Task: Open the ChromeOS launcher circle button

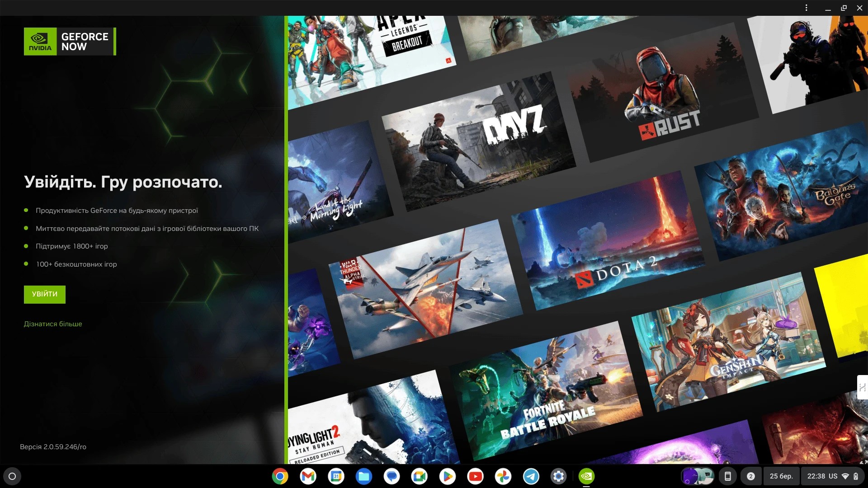Action: [12, 476]
